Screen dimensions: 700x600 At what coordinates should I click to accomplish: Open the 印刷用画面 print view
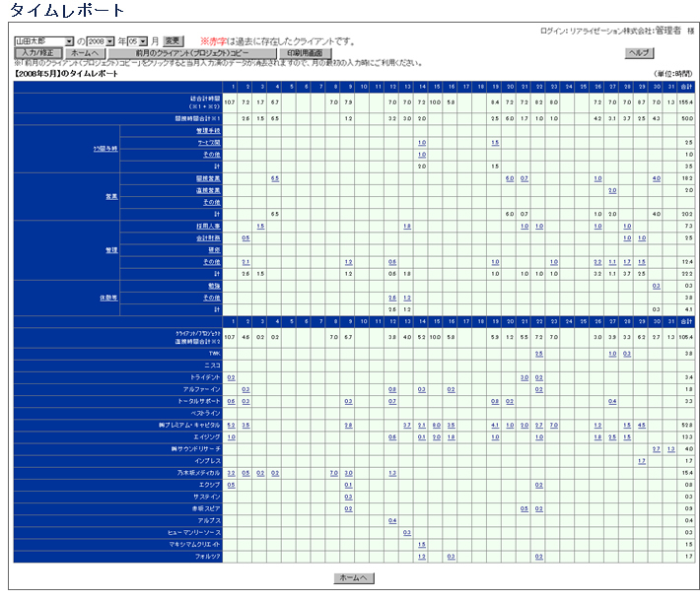coord(305,52)
